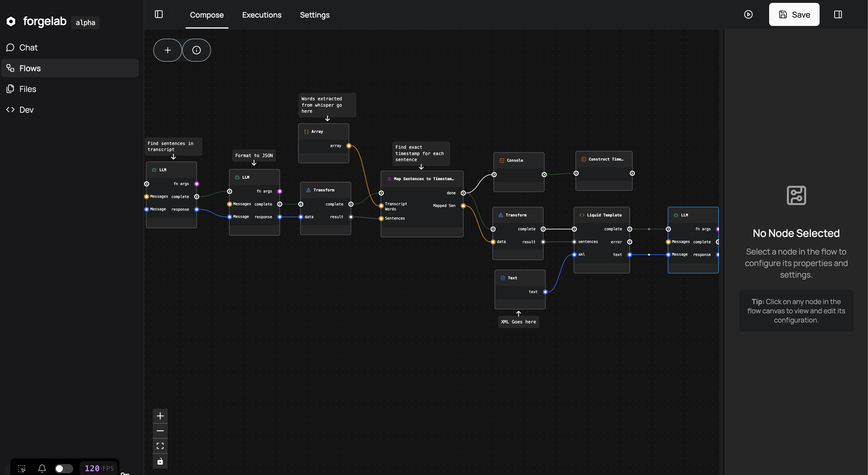Zoom out on the canvas
The image size is (868, 475).
pos(160,431)
